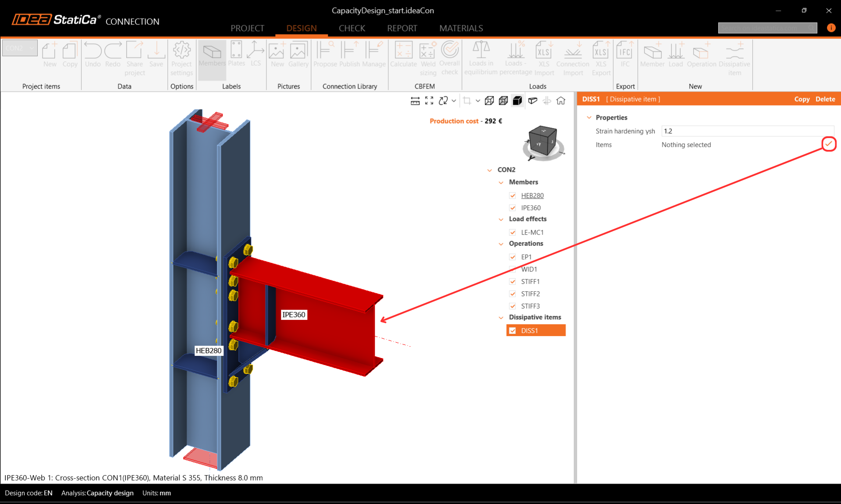The height and width of the screenshot is (504, 841).
Task: Switch to the CHECK tab
Action: 351,28
